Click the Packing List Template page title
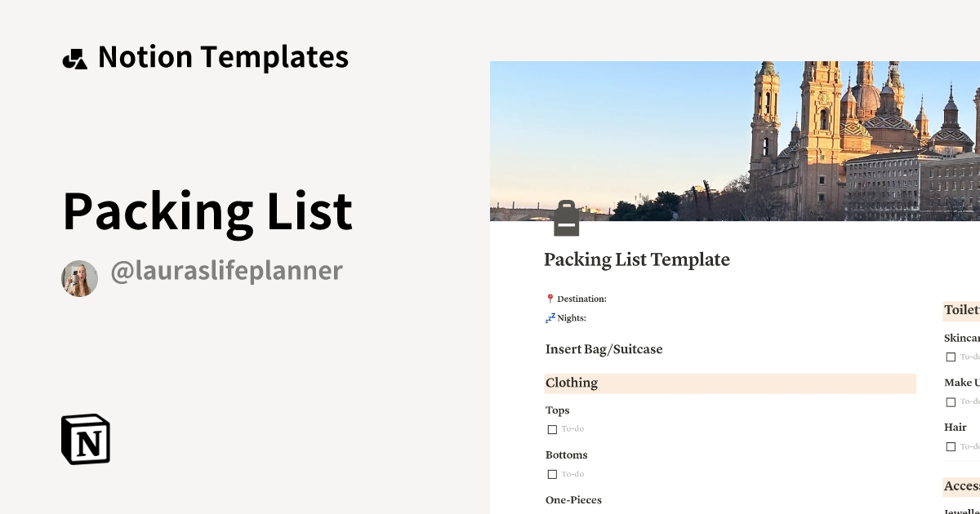The image size is (980, 514). coord(637,259)
